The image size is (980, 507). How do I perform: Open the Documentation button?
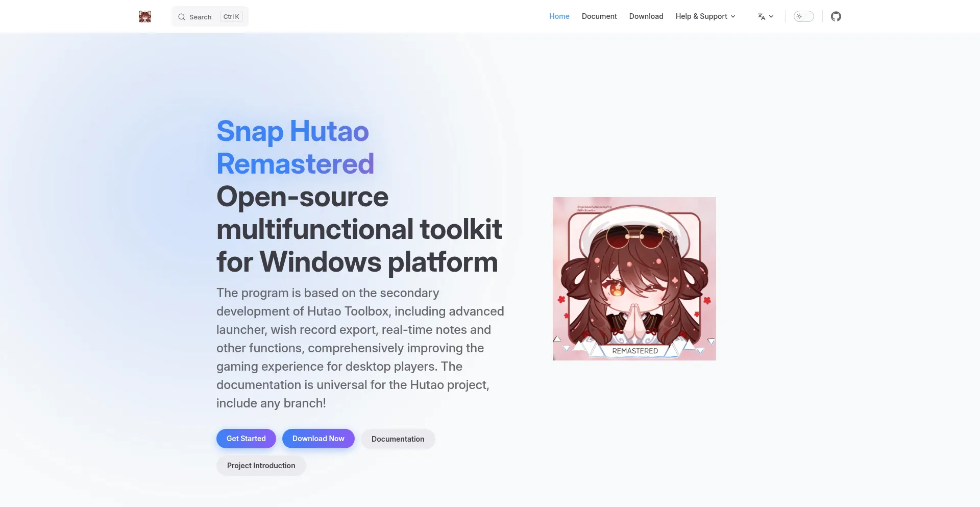coord(398,439)
